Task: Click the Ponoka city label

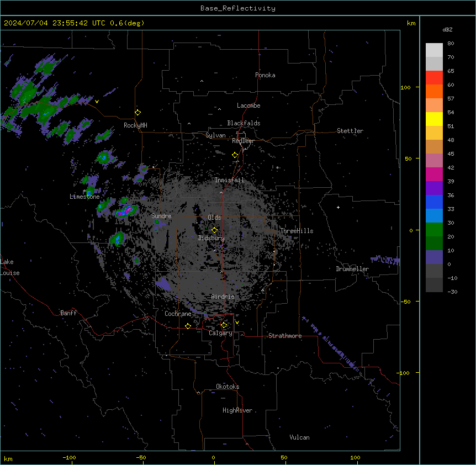Action: [x=265, y=75]
